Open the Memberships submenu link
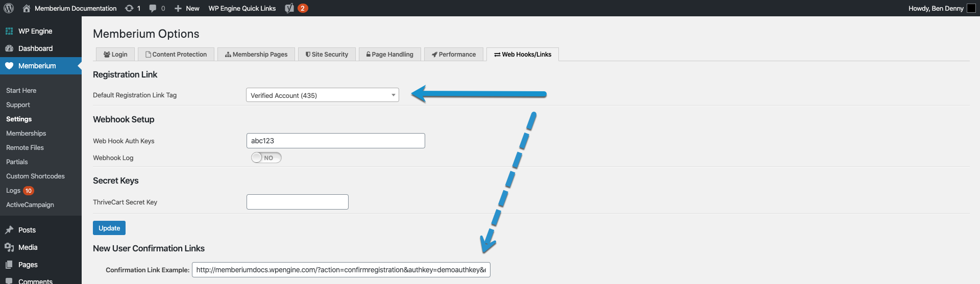This screenshot has height=284, width=980. (x=26, y=133)
